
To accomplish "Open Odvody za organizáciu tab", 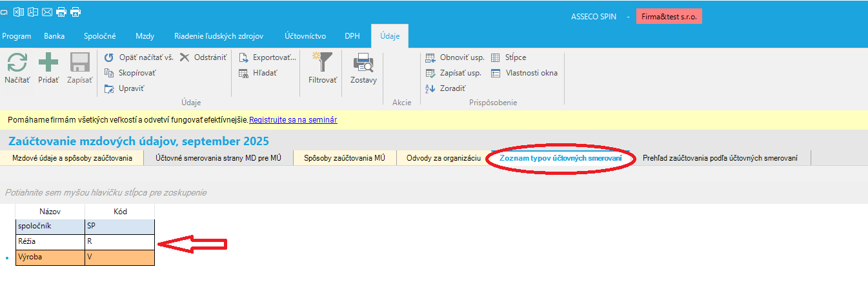I will pos(443,158).
